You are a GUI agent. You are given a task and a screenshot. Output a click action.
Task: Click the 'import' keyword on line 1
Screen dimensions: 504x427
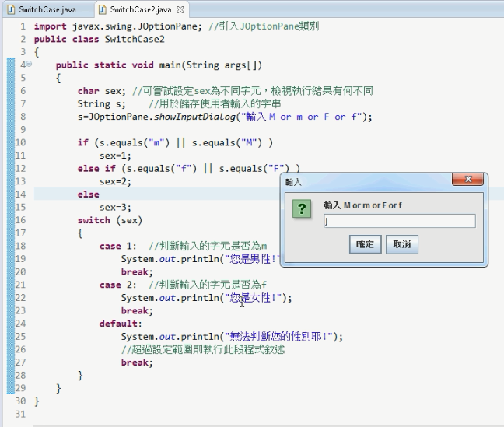click(50, 26)
